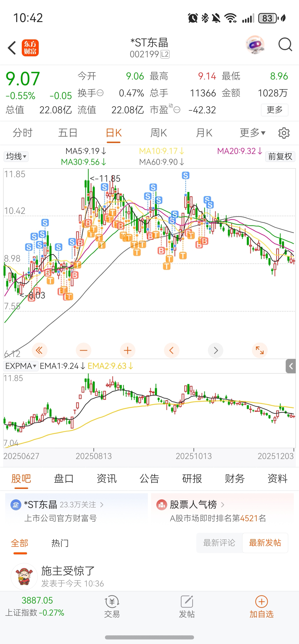Tap the blue 企 badge beside *ST东晶

click(x=16, y=505)
